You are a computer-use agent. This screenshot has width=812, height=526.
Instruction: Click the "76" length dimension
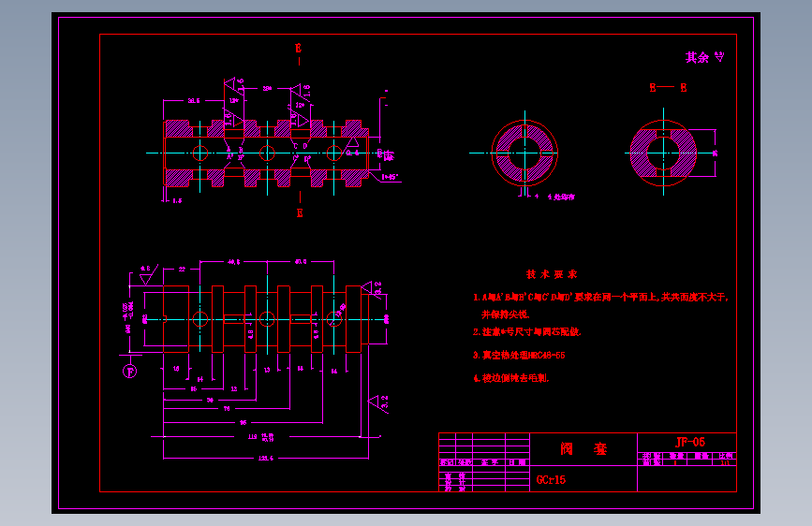pos(227,408)
